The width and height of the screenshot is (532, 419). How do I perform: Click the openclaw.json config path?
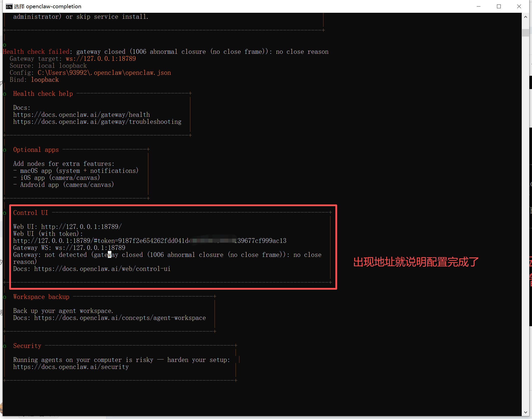coord(104,73)
